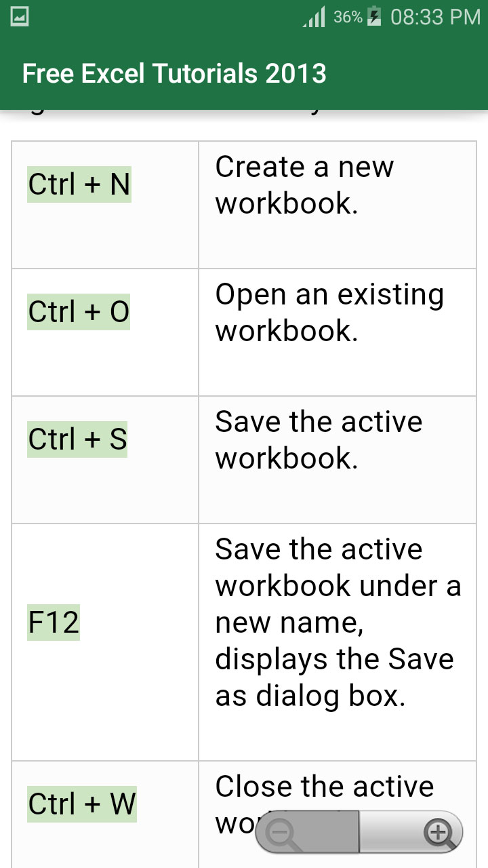
Task: Tap the 'Create a new workbook' description cell
Action: coord(338,184)
